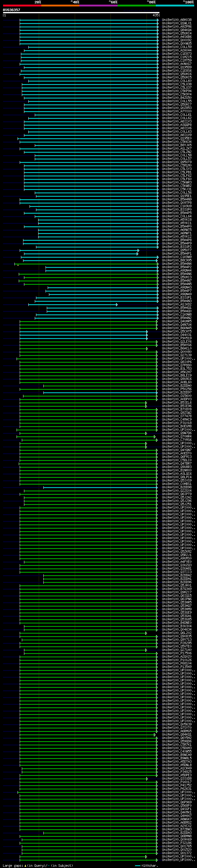
Task: Click the red 20% identity legend segment
Action: pos(22,6)
